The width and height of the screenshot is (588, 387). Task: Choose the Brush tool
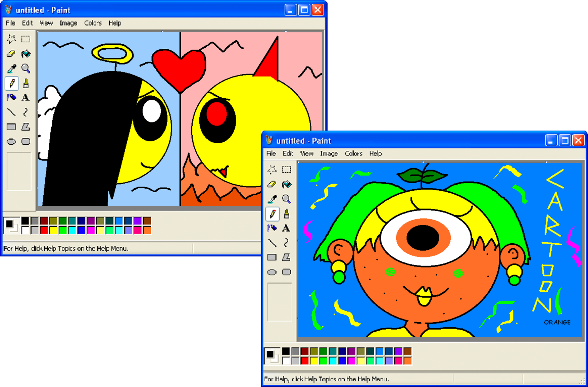point(287,214)
